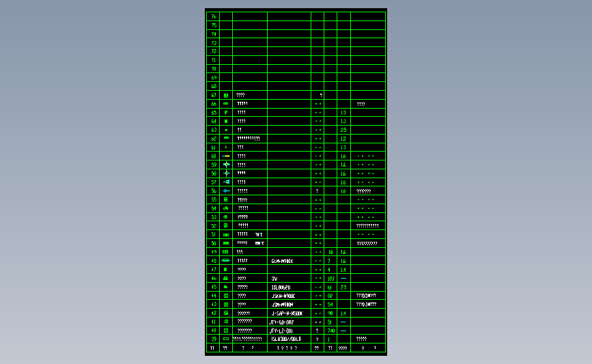Click the grid symbol in row 49

(225, 252)
